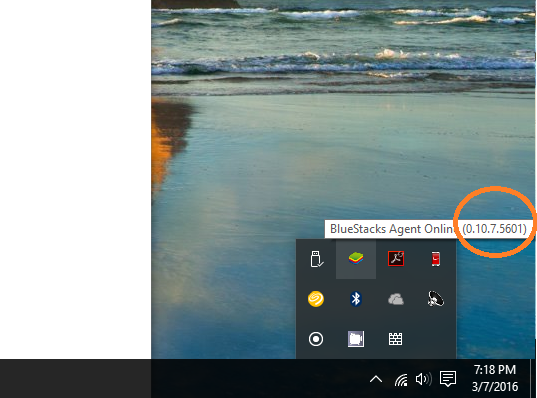Open the Safely Remove Hardware USB icon

[x=316, y=259]
